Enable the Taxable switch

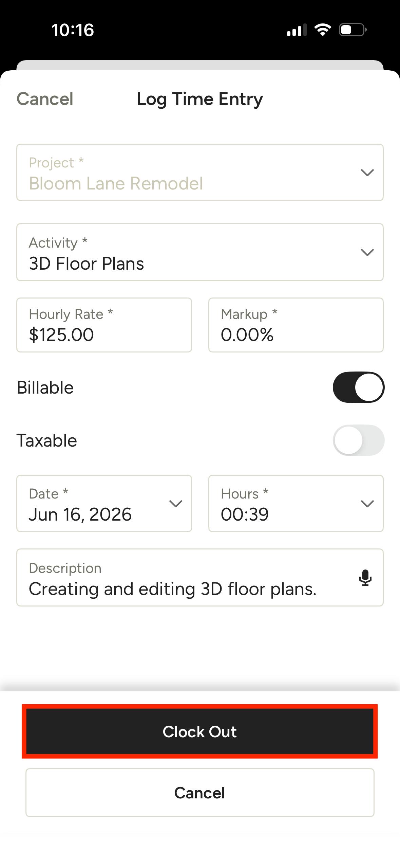click(x=359, y=440)
